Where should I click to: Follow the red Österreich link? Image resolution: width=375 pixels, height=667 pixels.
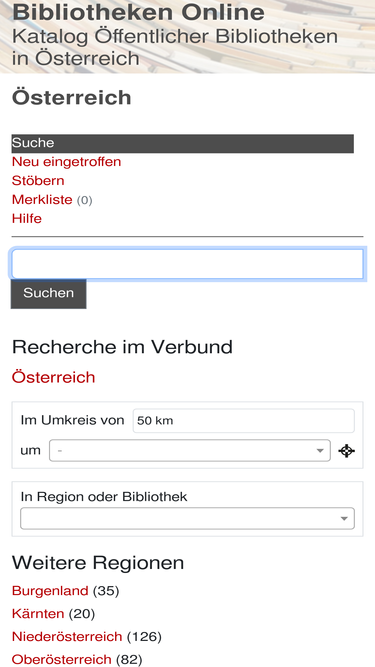54,377
